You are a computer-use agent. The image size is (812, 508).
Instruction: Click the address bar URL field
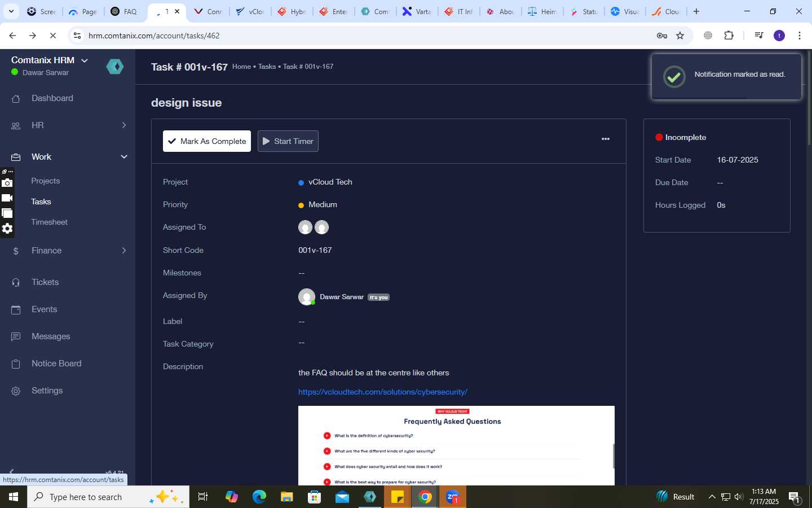(x=367, y=36)
